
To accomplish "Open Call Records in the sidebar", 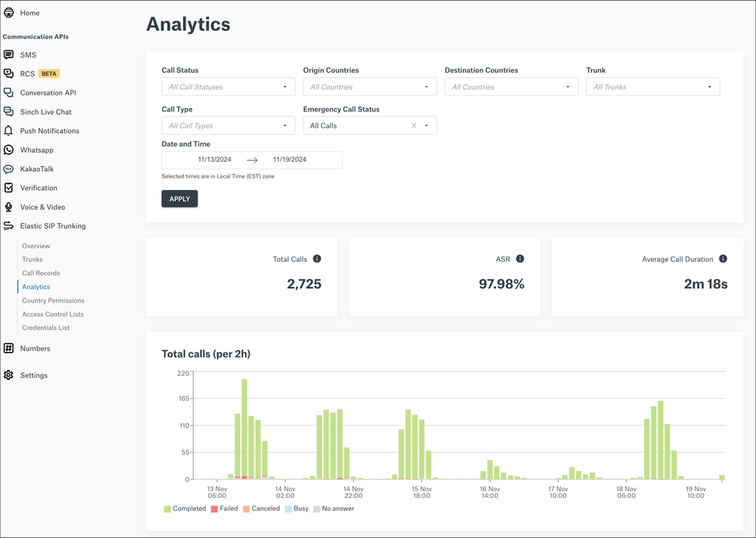I will [41, 273].
